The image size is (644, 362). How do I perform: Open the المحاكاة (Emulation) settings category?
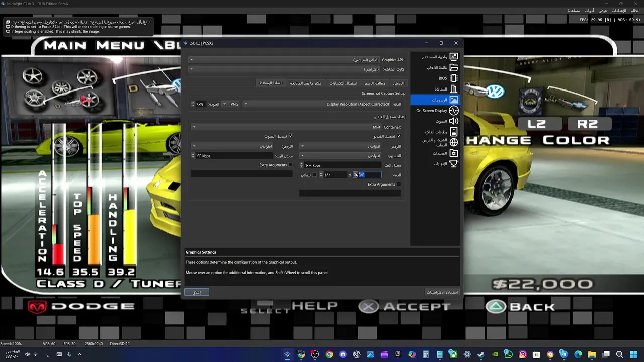(x=436, y=89)
